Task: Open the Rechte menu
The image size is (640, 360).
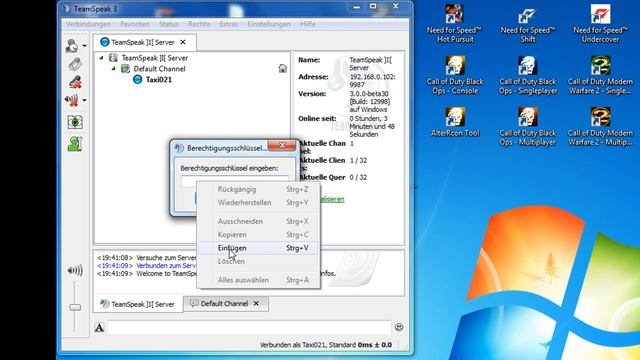Action: click(x=199, y=24)
